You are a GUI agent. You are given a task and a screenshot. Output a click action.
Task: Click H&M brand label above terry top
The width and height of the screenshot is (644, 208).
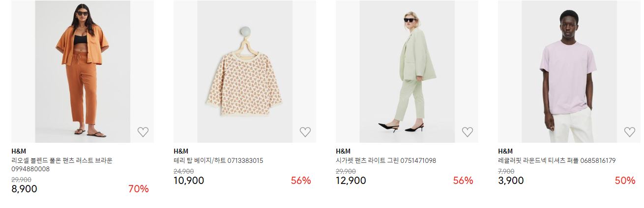point(181,151)
